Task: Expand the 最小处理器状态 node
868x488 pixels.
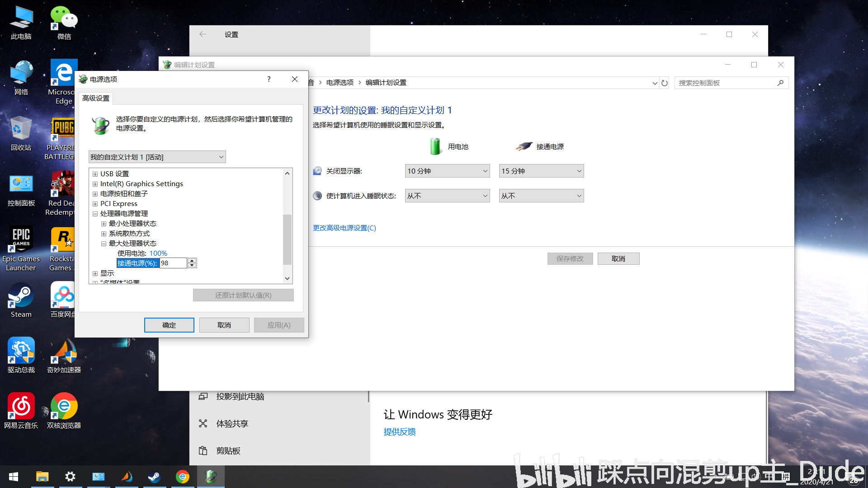Action: pos(104,224)
